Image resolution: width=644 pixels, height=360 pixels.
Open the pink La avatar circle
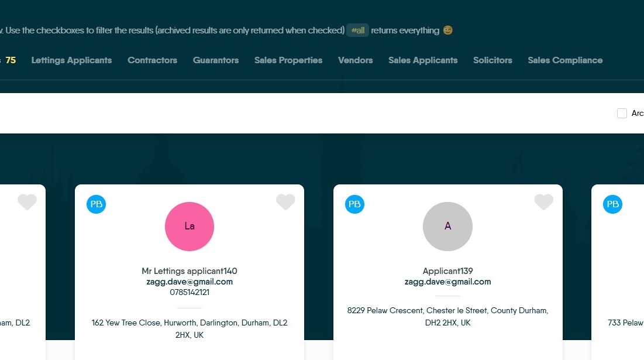(x=190, y=227)
